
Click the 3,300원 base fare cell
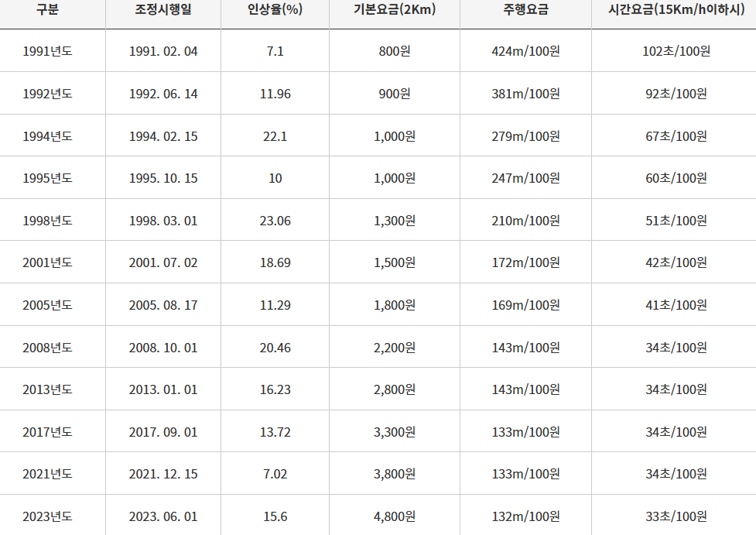pyautogui.click(x=395, y=432)
